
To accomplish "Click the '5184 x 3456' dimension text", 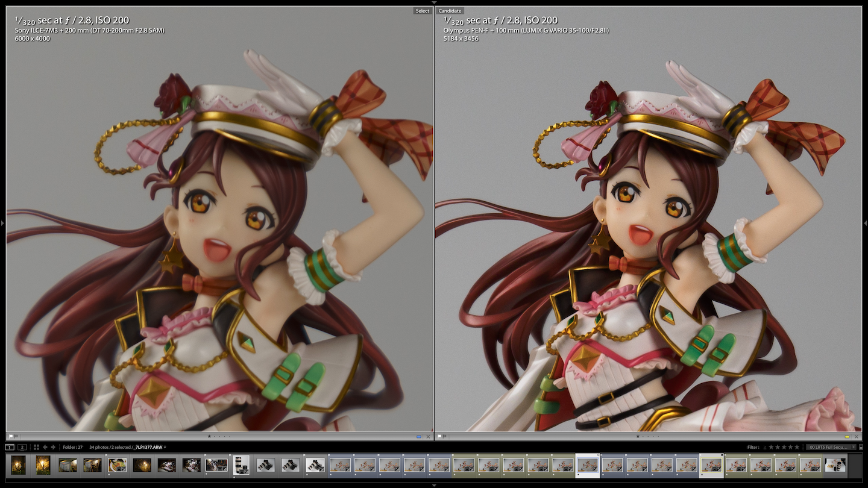I will tap(461, 39).
